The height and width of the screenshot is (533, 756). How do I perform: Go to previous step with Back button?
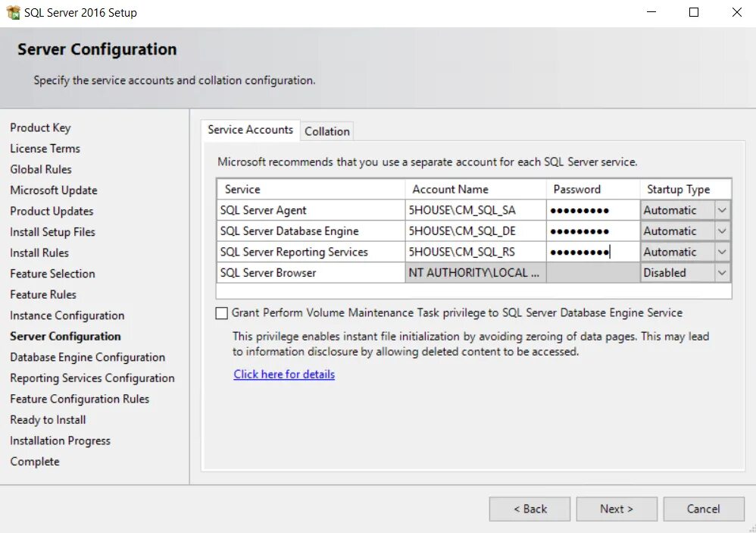(x=530, y=509)
